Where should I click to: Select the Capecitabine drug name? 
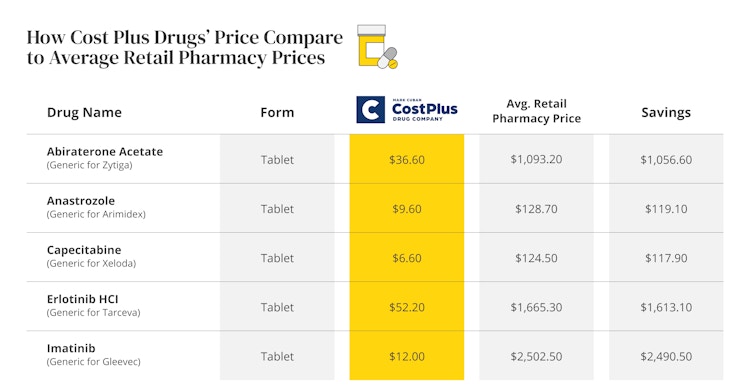coord(84,250)
